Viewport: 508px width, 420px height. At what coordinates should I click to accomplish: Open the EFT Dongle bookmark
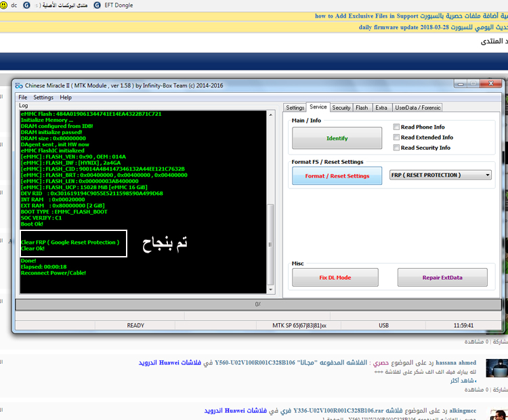click(x=113, y=5)
